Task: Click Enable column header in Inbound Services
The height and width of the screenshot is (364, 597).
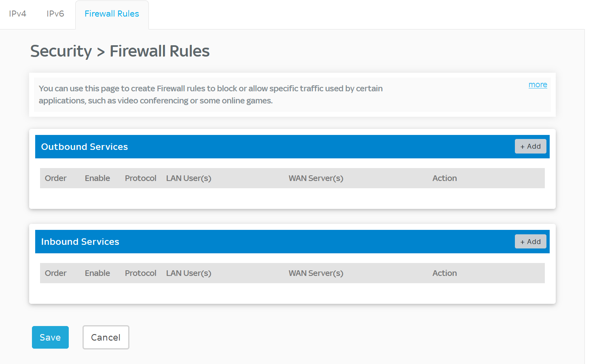Action: [x=97, y=273]
